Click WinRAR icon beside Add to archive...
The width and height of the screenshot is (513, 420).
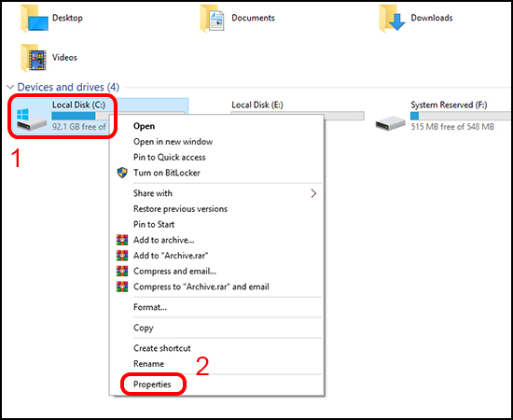tap(122, 240)
